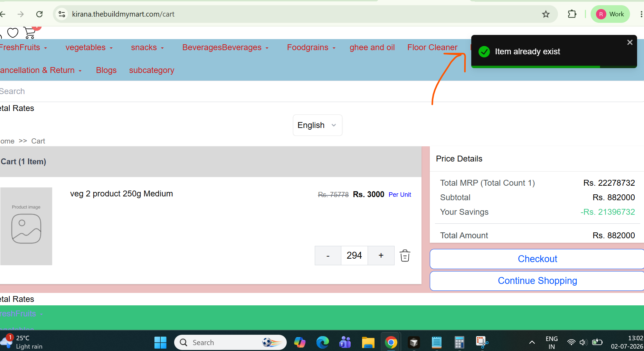The image size is (644, 351).
Task: Switch the ENG IN input language
Action: pos(551,342)
